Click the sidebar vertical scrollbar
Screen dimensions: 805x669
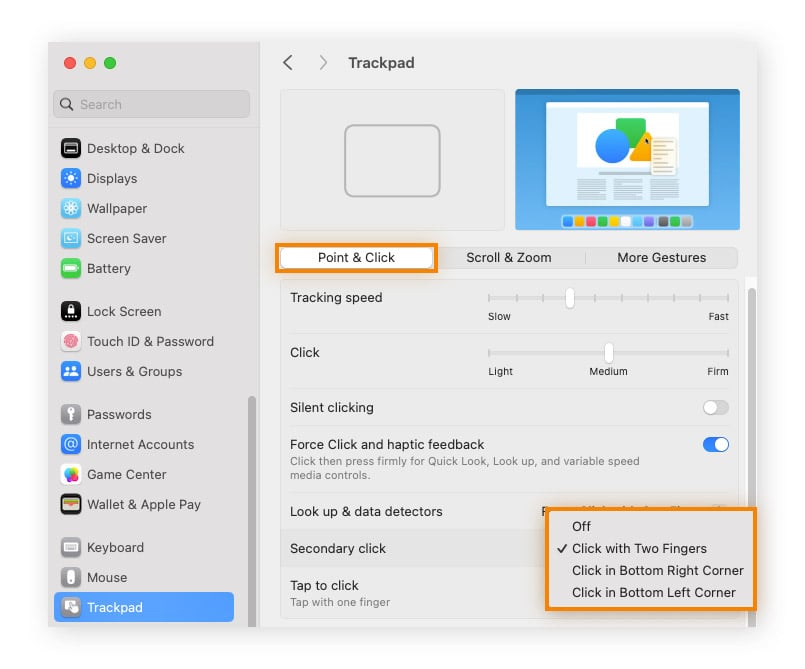click(x=252, y=511)
